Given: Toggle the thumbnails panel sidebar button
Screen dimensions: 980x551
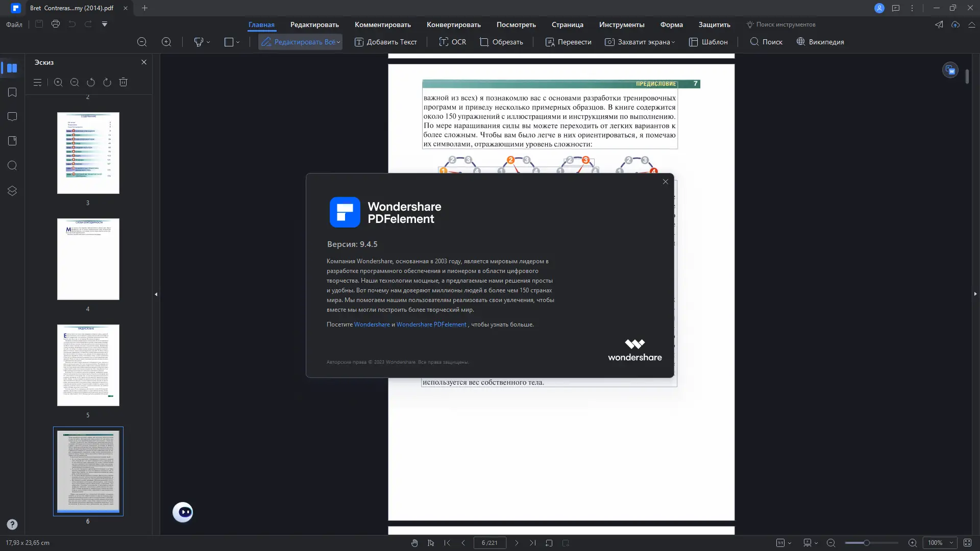Looking at the screenshot, I should [x=12, y=68].
